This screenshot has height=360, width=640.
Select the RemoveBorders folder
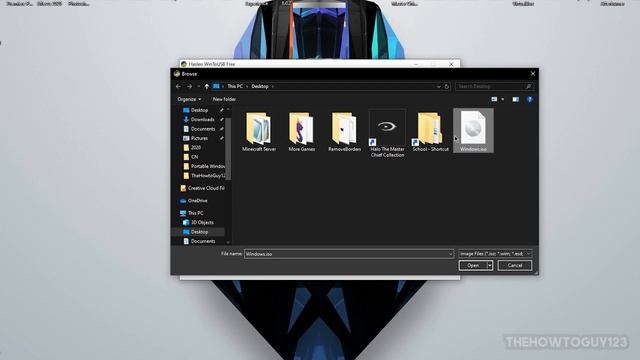pyautogui.click(x=344, y=132)
